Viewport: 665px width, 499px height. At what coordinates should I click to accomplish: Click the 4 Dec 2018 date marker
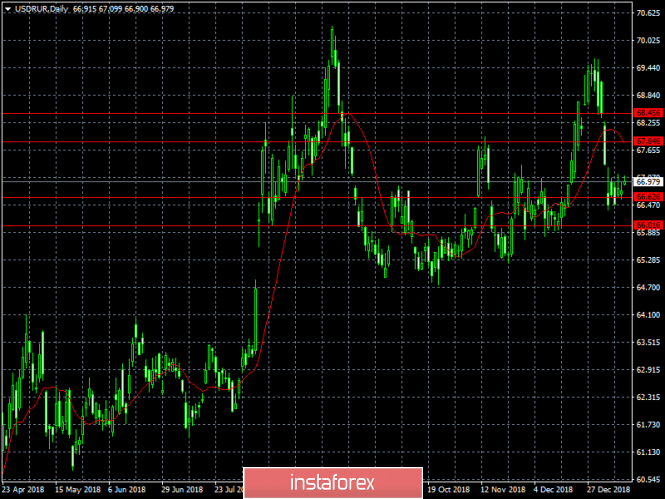point(553,489)
